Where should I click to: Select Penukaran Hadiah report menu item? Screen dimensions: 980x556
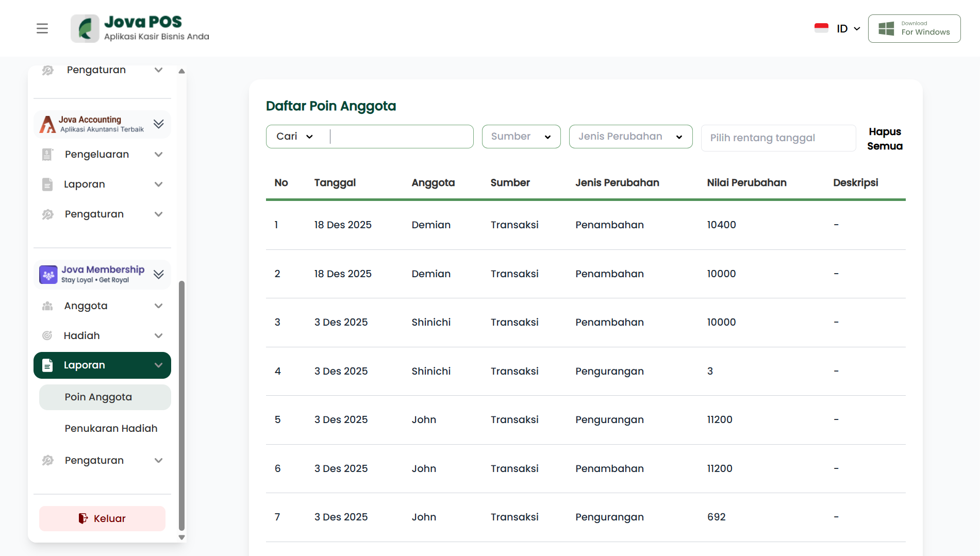pos(111,428)
